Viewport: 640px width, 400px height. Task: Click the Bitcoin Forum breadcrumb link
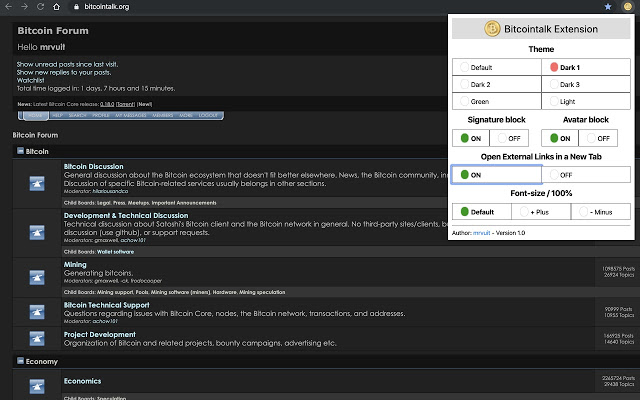point(35,135)
